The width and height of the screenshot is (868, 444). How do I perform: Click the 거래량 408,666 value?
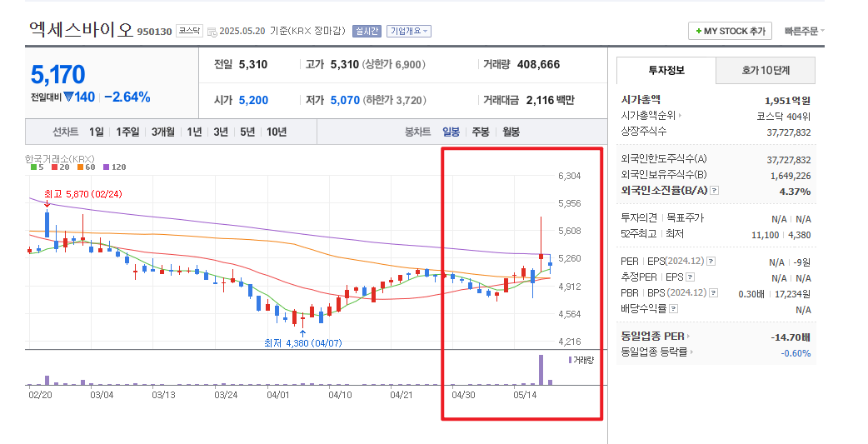pyautogui.click(x=538, y=65)
